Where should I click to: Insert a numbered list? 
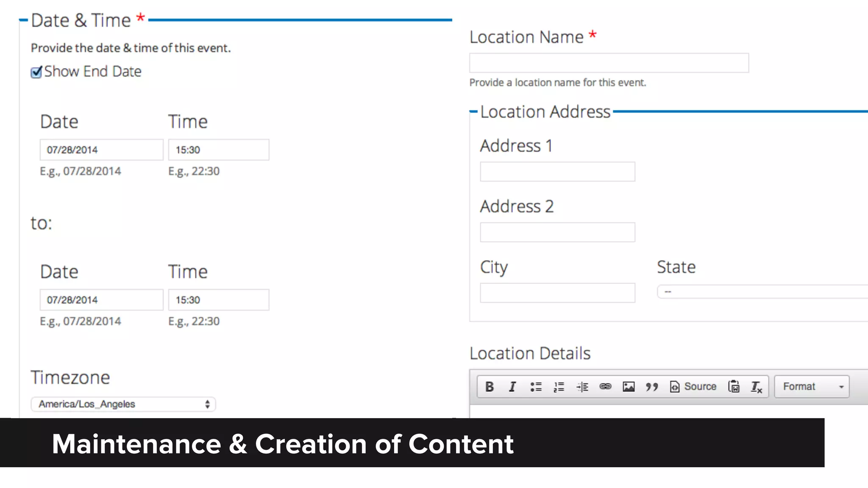point(559,387)
